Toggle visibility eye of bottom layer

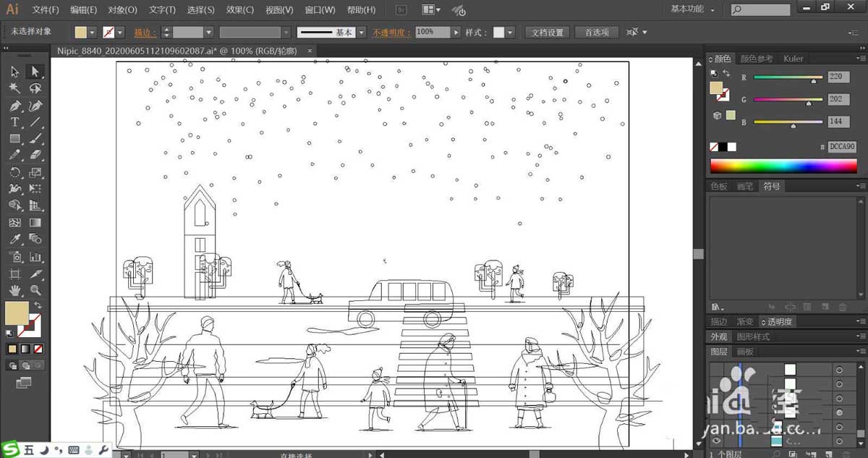coord(717,441)
